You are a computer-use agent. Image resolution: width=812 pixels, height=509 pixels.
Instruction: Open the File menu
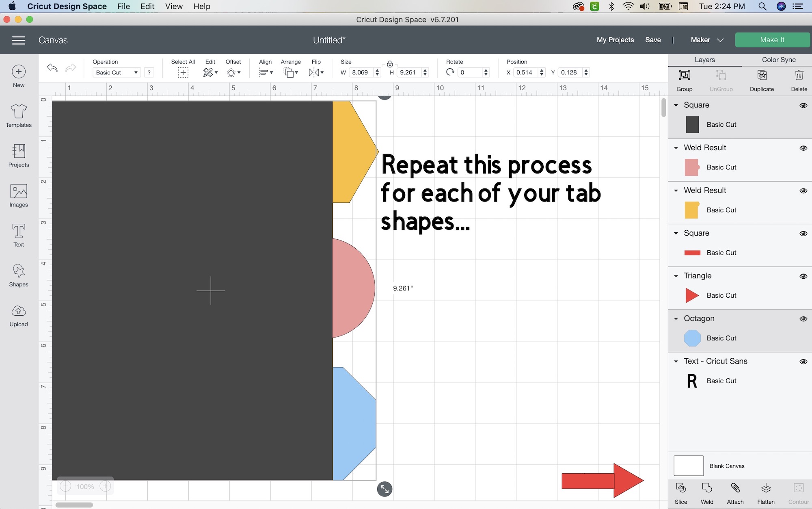123,6
